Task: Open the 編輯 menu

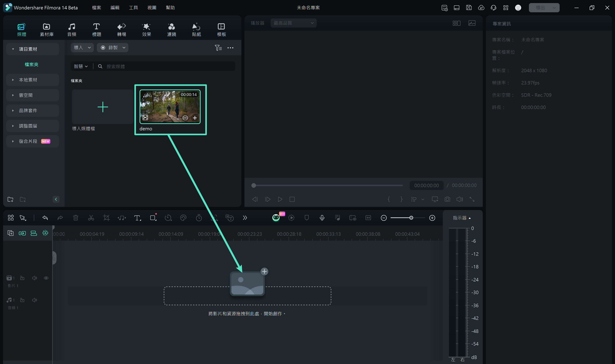Action: [115, 8]
